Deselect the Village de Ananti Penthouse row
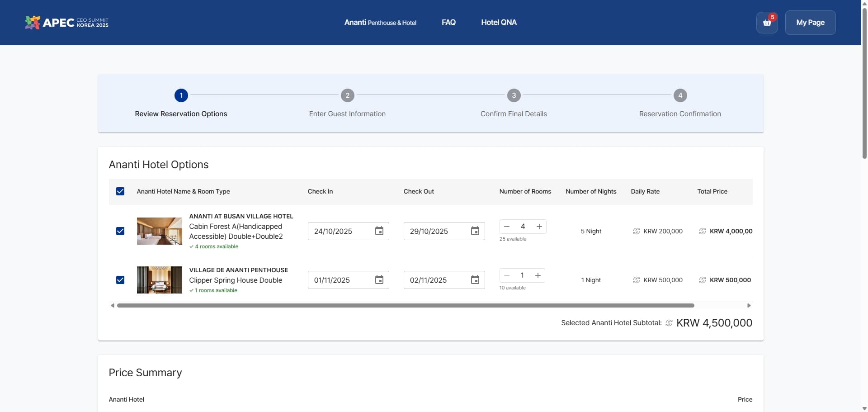This screenshot has height=412, width=868. click(120, 280)
